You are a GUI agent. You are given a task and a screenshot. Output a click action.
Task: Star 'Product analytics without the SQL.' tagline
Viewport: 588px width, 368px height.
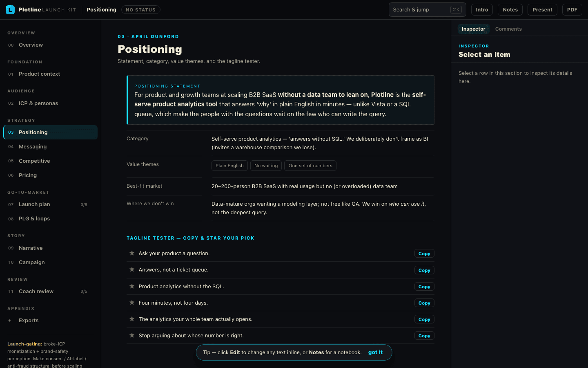click(x=132, y=286)
